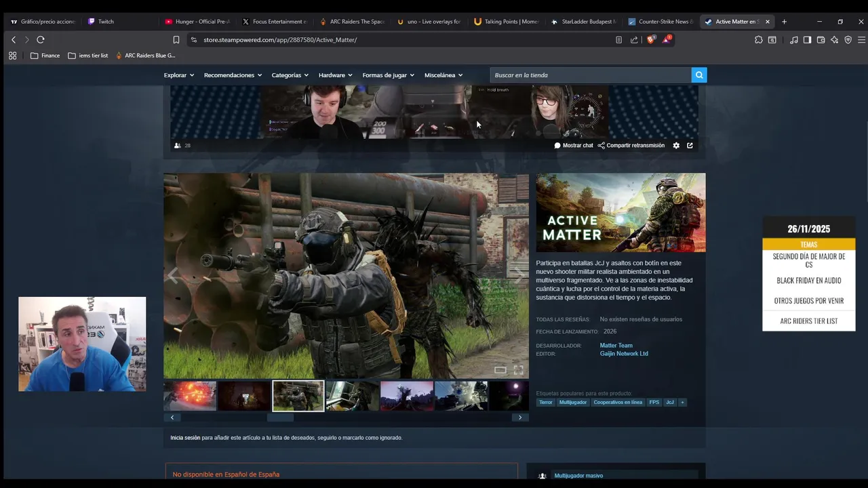Expand the Recomendaciones dropdown menu
The height and width of the screenshot is (488, 868).
click(x=233, y=75)
